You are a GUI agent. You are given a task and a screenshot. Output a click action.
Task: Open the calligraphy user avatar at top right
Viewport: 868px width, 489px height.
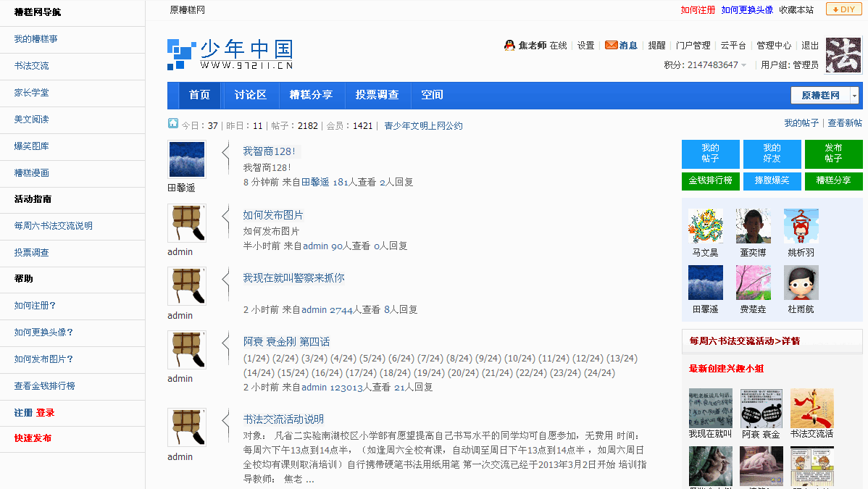pos(843,55)
